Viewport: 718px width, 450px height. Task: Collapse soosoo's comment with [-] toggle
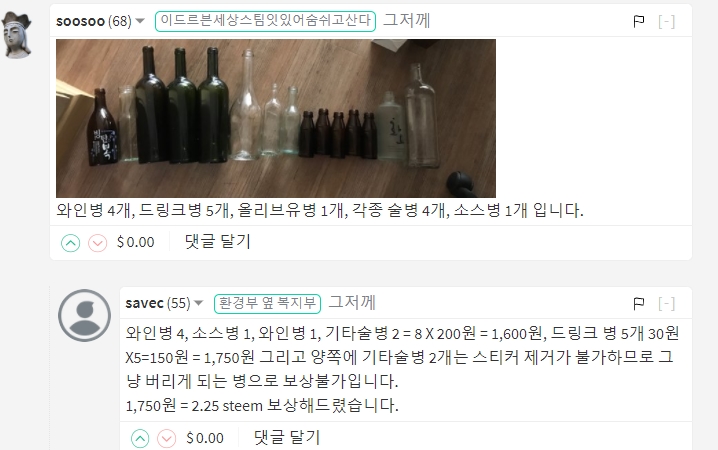coord(666,21)
